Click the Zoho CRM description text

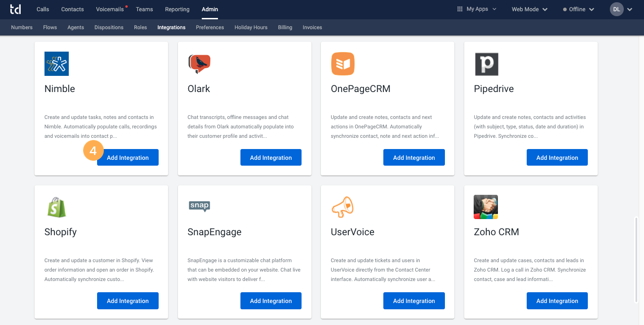(530, 270)
